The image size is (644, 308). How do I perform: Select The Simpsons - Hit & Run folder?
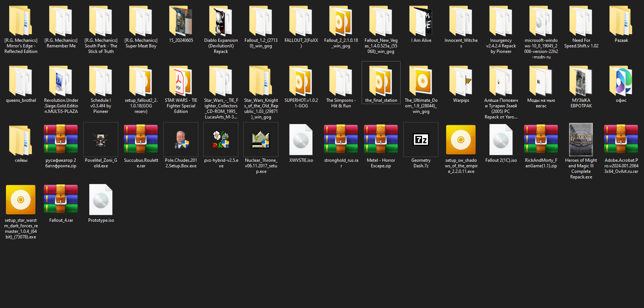(x=341, y=87)
